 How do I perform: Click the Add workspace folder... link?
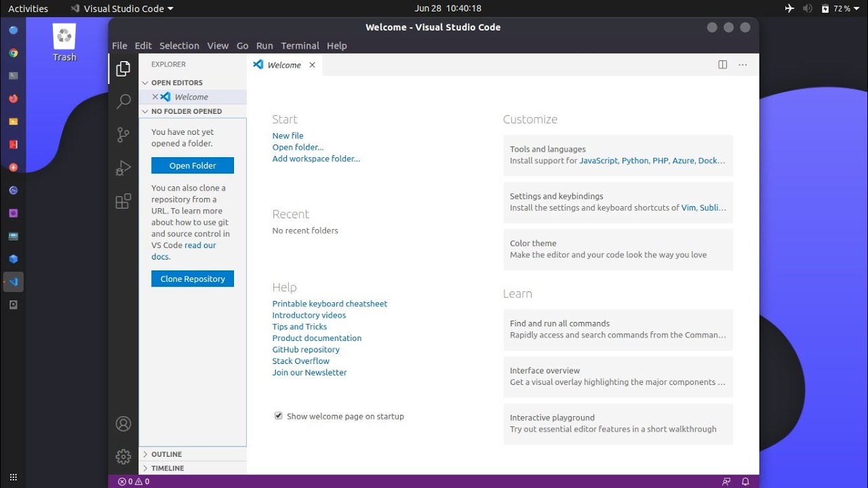coord(316,159)
